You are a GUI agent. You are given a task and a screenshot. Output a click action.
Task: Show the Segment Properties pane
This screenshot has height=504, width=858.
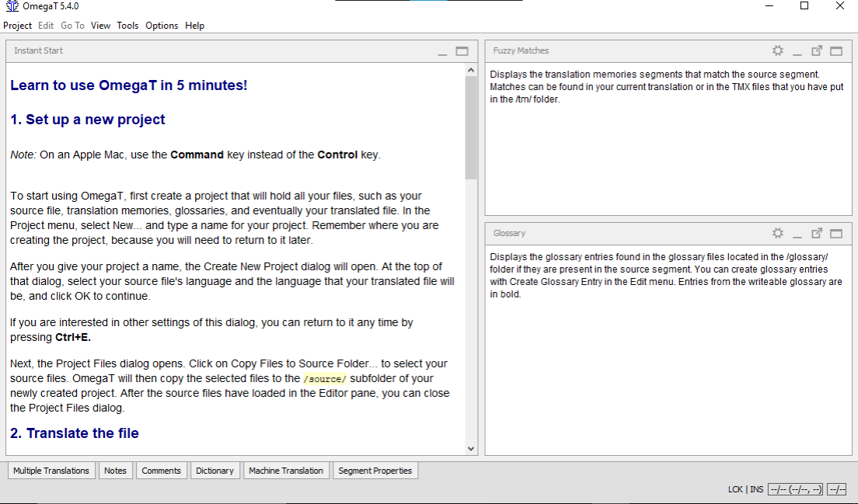(x=375, y=471)
